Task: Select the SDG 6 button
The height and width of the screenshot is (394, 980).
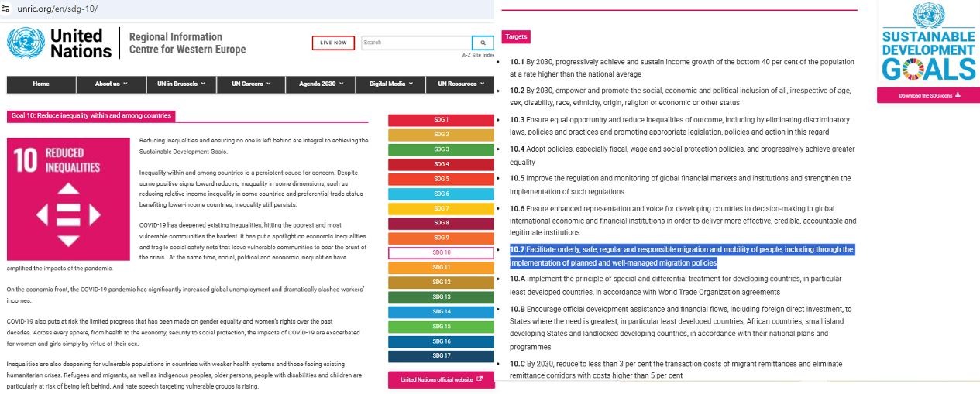Action: tap(442, 194)
